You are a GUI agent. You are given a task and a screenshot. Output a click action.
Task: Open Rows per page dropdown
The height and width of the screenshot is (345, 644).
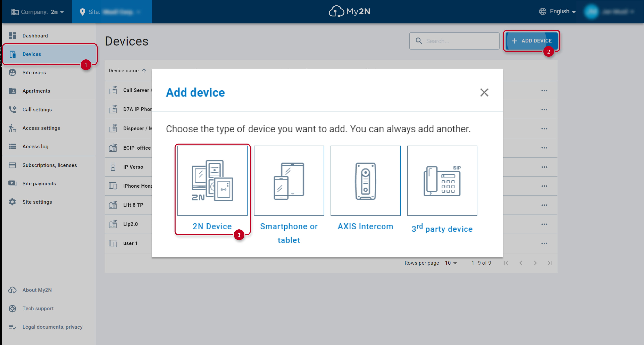(451, 263)
